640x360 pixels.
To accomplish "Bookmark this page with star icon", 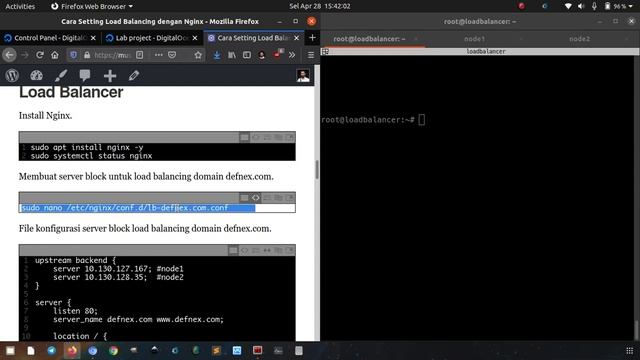I will click(198, 55).
